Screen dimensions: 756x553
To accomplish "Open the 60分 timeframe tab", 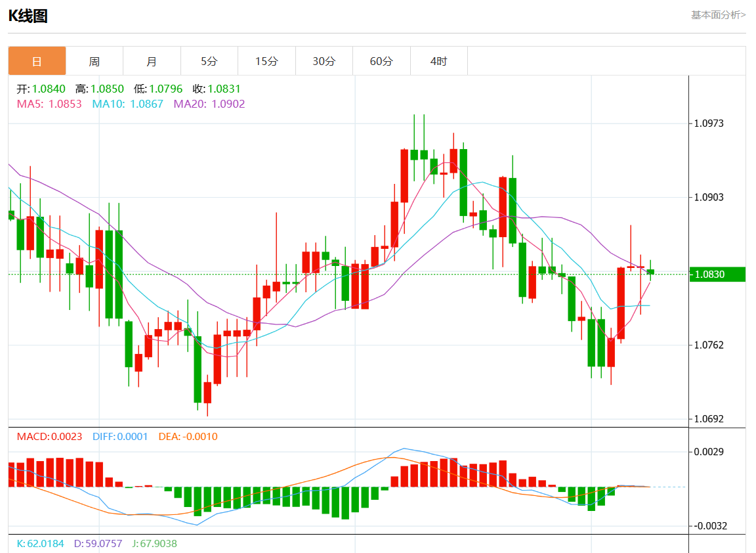I will click(x=381, y=61).
